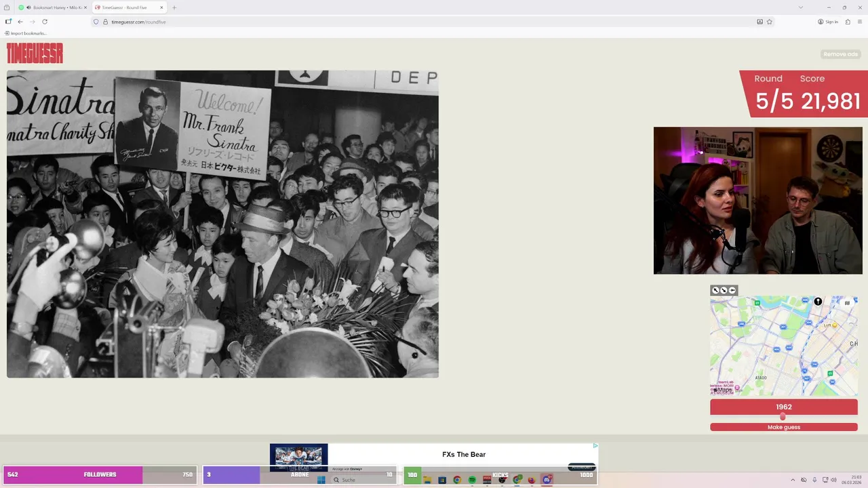This screenshot has width=868, height=488.
Task: Click the AdChoices icon on the ad
Action: click(595, 446)
